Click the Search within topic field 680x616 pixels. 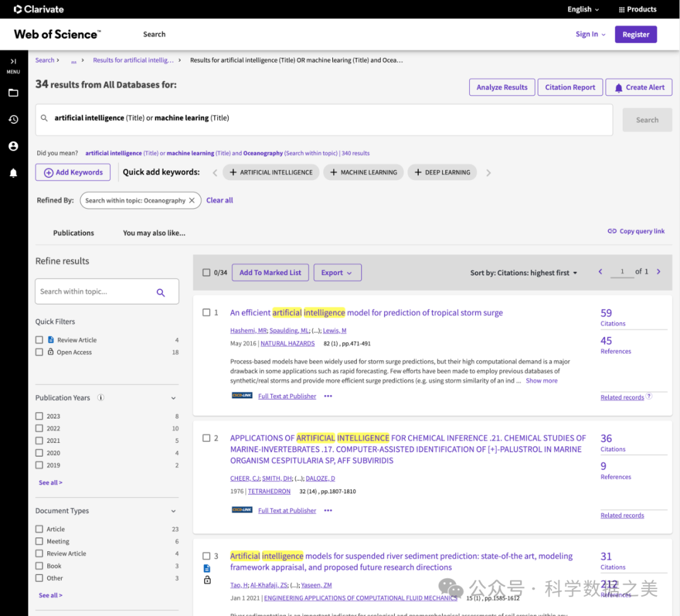[94, 292]
